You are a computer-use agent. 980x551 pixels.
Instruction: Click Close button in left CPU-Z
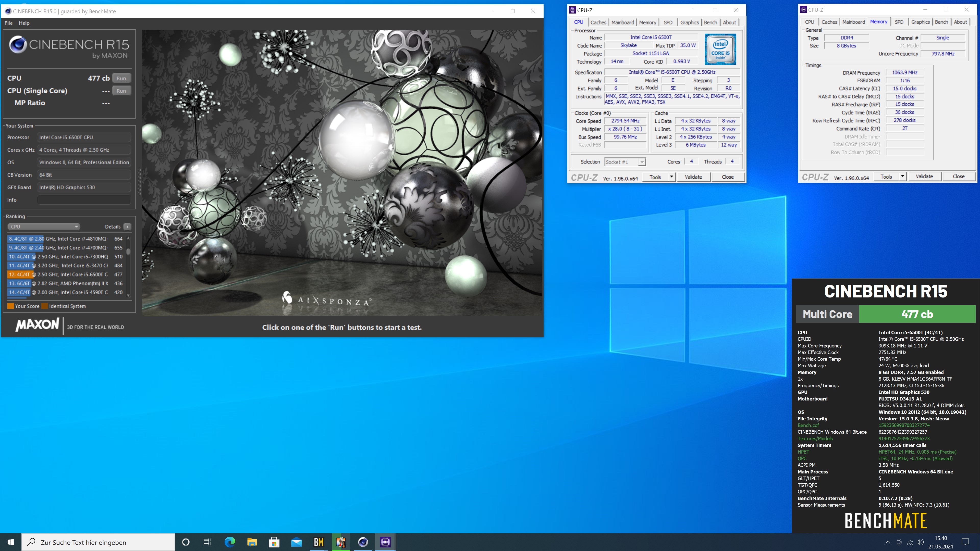(x=727, y=177)
